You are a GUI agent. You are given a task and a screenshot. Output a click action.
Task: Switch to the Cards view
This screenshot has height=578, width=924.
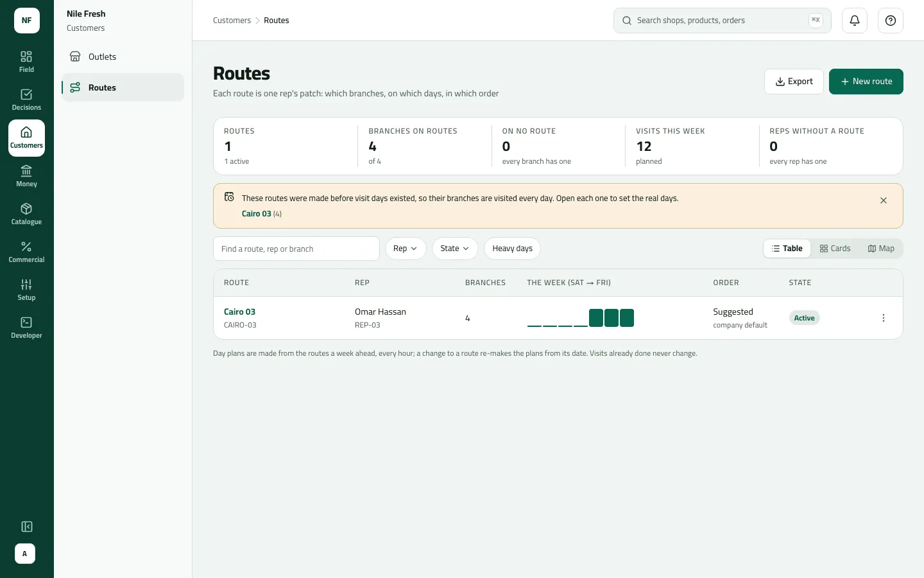835,249
